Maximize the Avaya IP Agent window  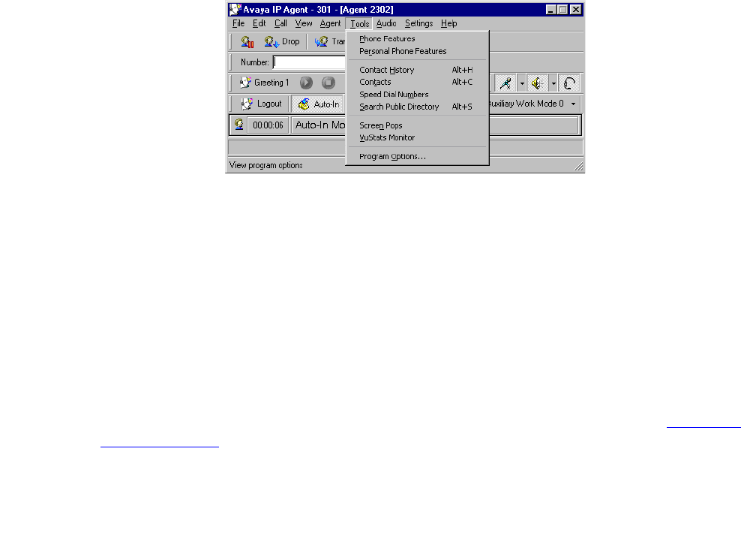(x=562, y=10)
